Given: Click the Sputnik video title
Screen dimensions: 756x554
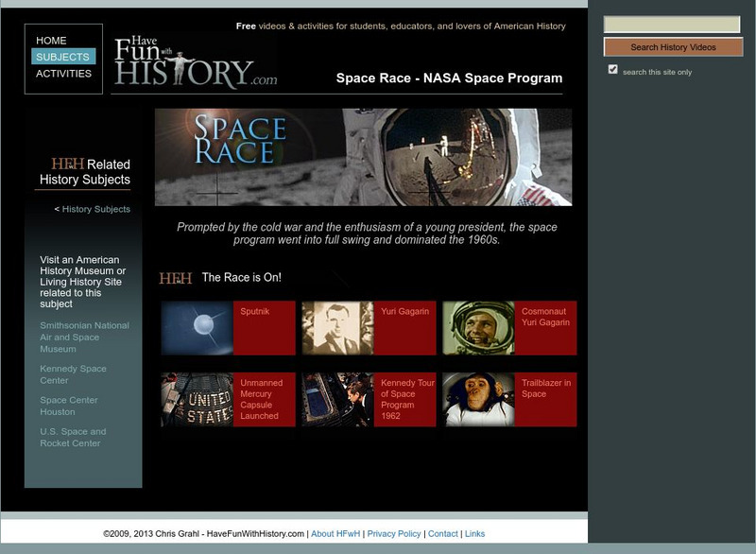Looking at the screenshot, I should [254, 311].
